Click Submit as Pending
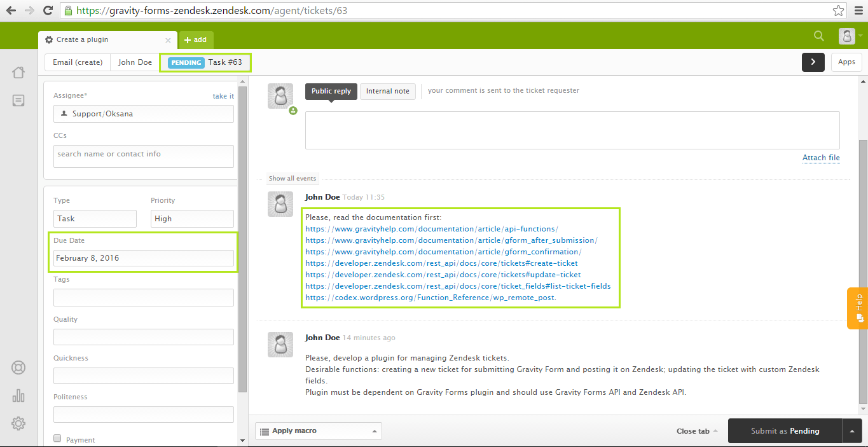 (x=784, y=430)
